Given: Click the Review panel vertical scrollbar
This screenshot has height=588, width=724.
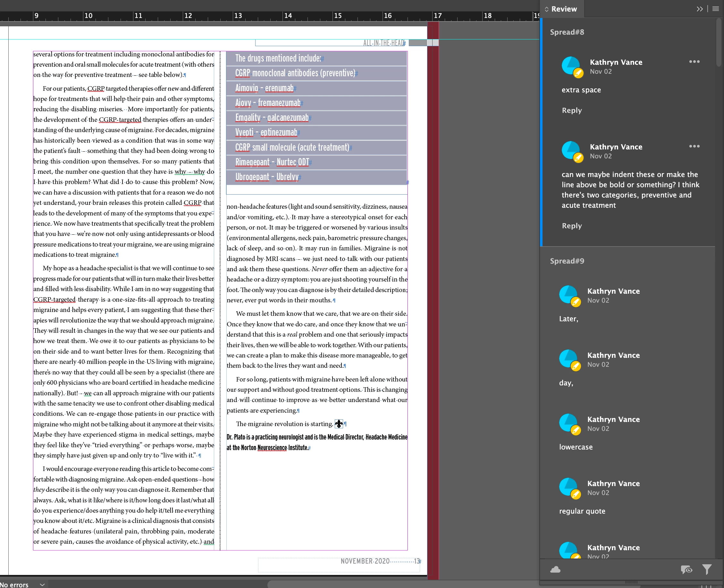Looking at the screenshot, I should [719, 42].
